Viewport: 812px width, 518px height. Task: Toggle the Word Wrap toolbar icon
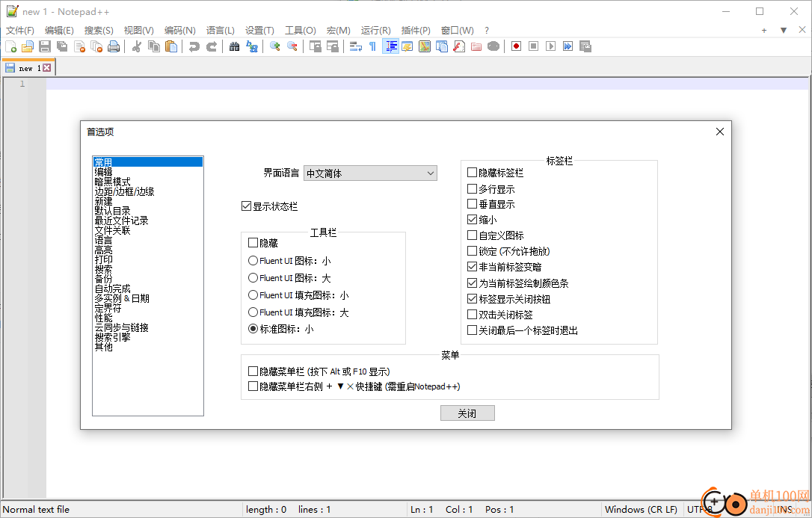(x=355, y=46)
